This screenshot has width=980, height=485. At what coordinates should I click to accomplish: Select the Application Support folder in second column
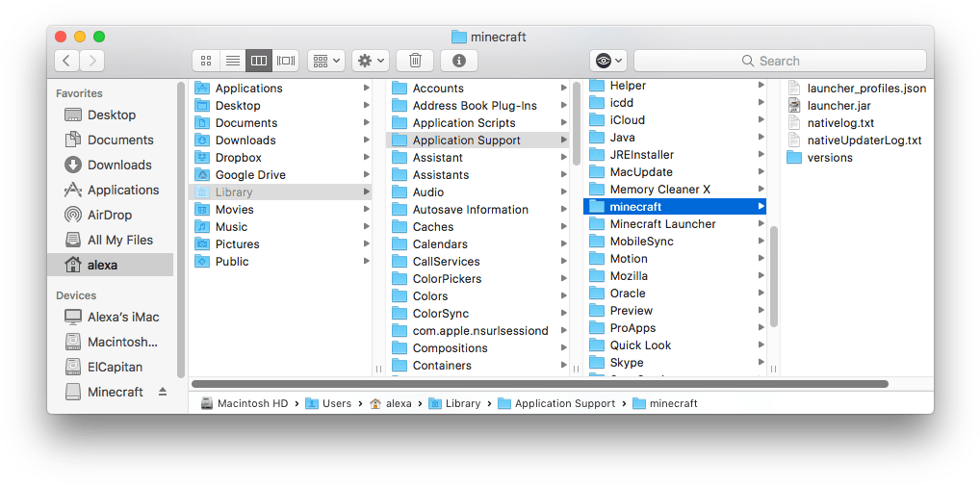[477, 140]
